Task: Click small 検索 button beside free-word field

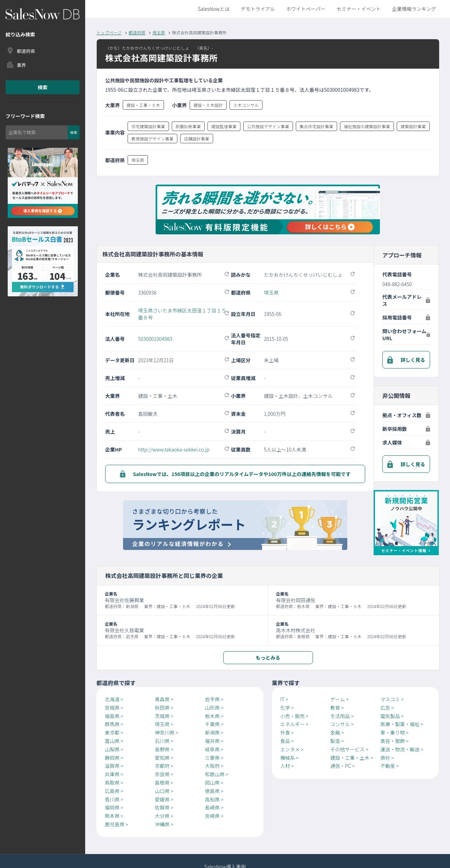Action: 74,132
